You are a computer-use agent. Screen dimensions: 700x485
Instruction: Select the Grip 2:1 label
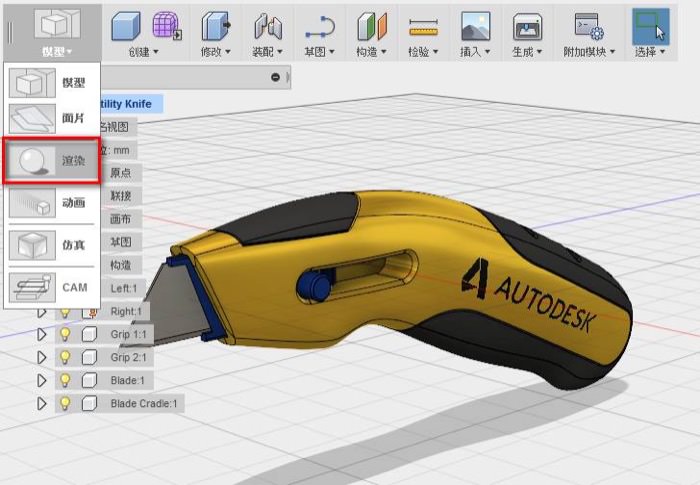click(128, 357)
